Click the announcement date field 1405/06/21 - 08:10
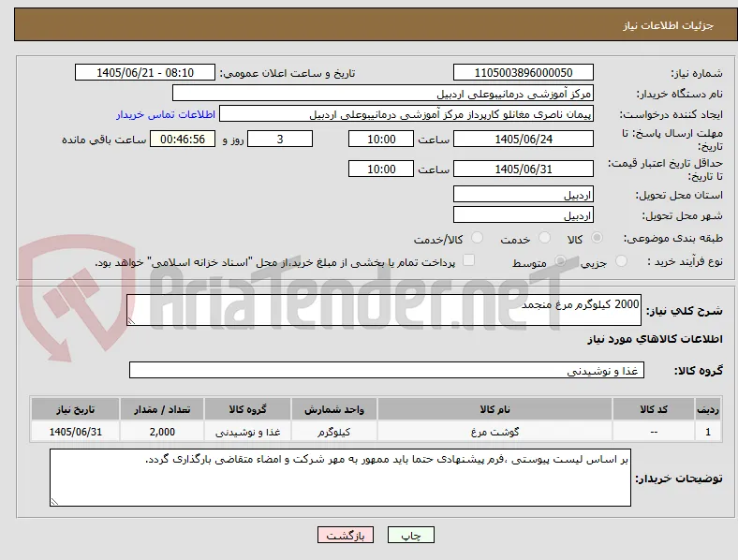Image resolution: width=738 pixels, height=560 pixels. 145,72
